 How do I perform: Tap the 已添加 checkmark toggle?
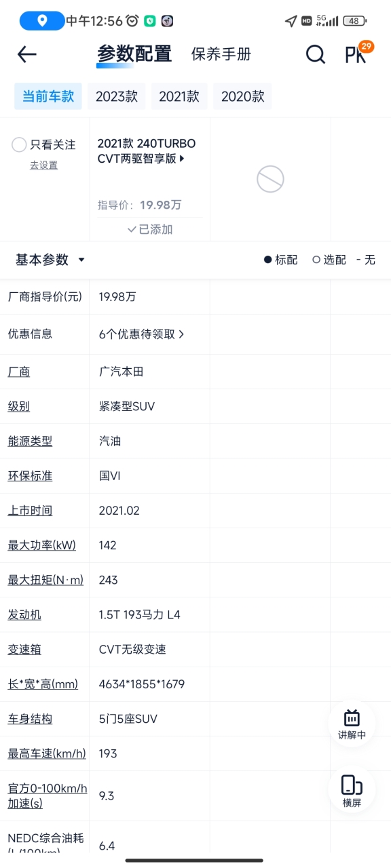pyautogui.click(x=150, y=229)
